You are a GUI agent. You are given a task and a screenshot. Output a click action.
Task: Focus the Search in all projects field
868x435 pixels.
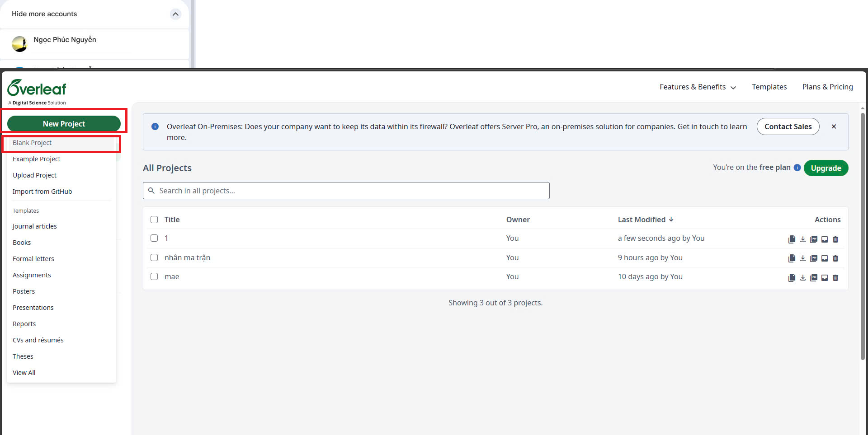coord(346,191)
